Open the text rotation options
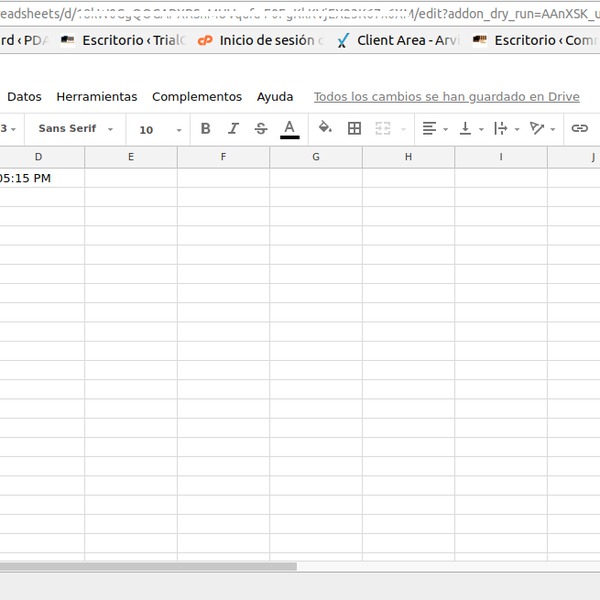 pos(542,129)
